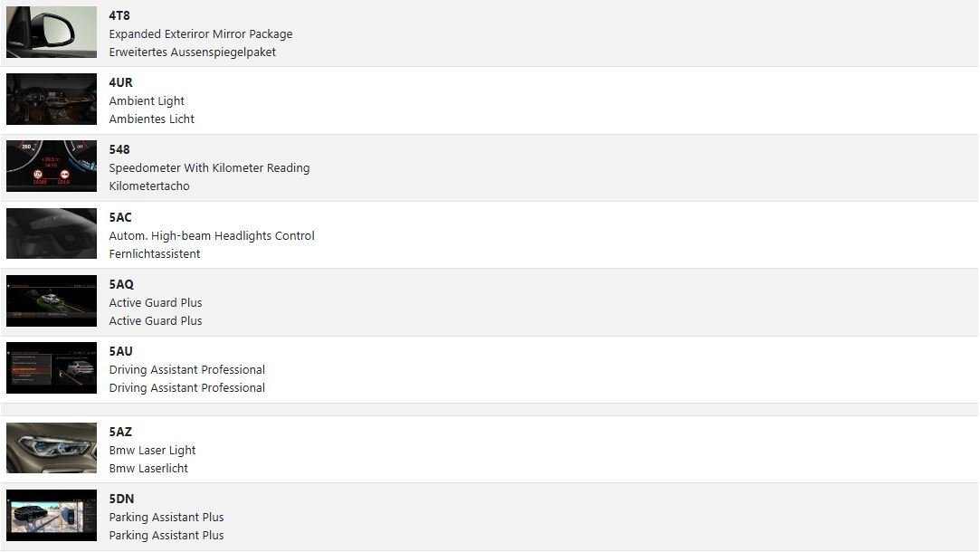Select the BMW Laser Light headlight image
This screenshot has width=980, height=552.
[52, 448]
